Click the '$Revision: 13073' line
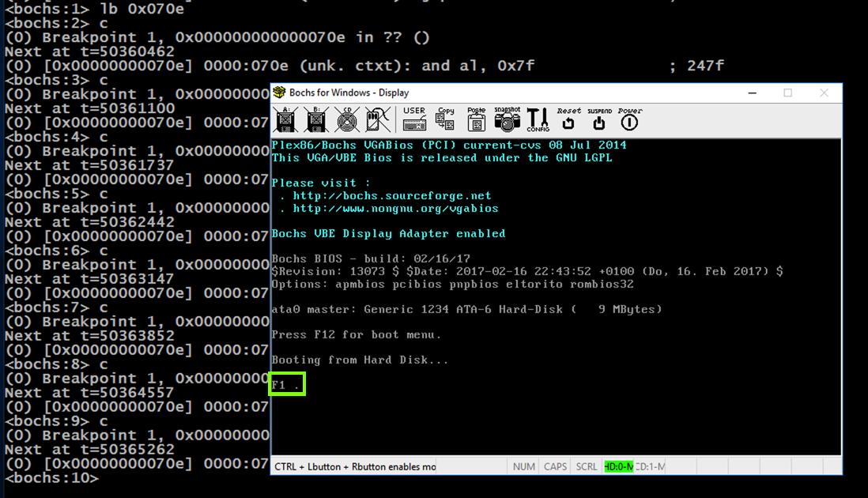Screen dimensions: 868x498 click(527, 271)
